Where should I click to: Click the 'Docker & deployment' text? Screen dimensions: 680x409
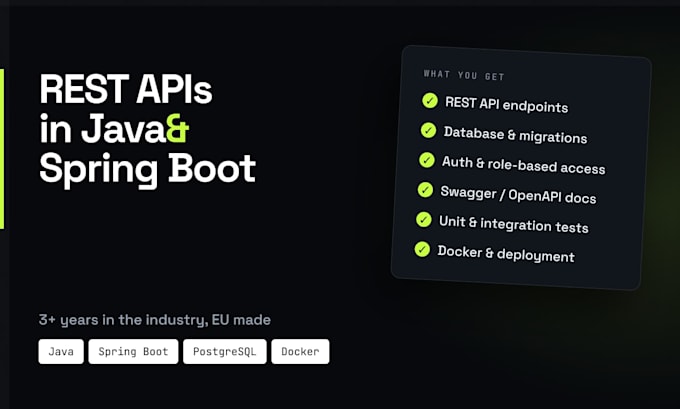[x=506, y=254]
